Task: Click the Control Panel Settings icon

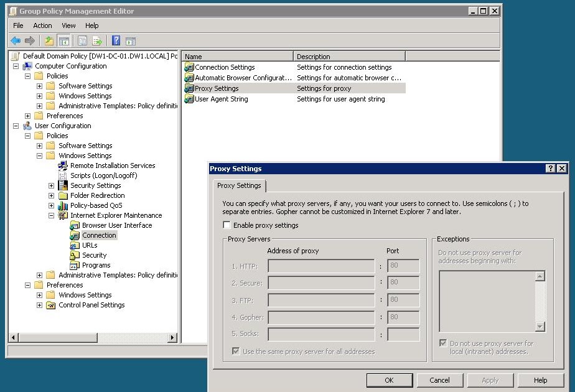Action: pyautogui.click(x=50, y=305)
